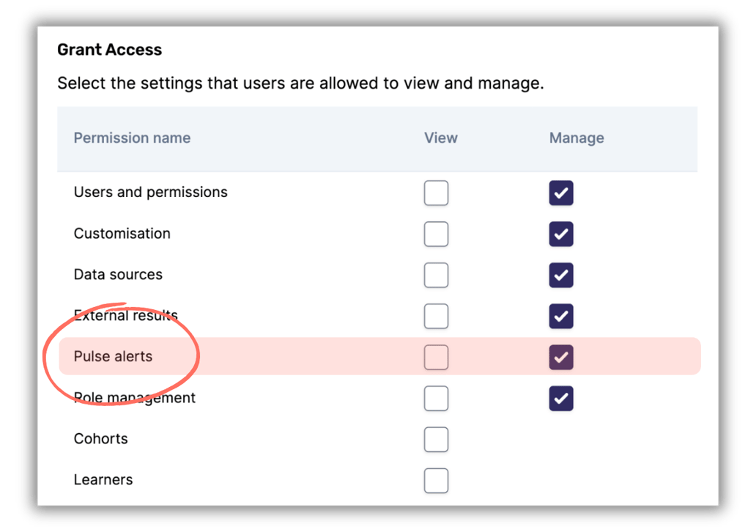Click the Permission name column header

pyautogui.click(x=132, y=138)
